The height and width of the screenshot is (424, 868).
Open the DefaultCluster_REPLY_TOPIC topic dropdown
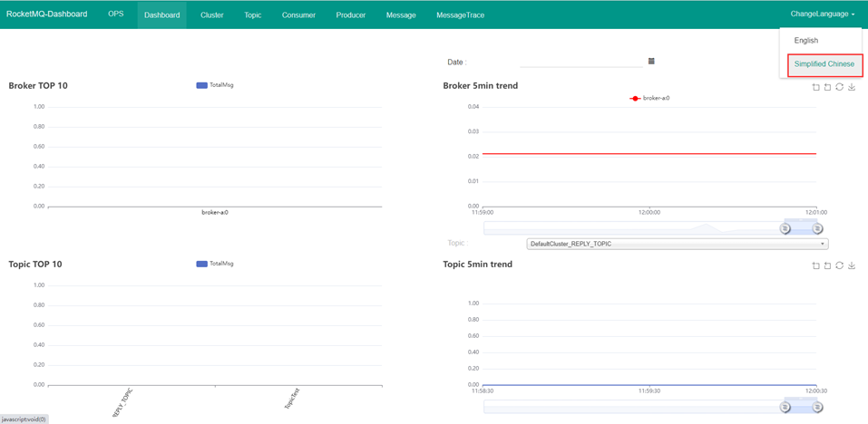click(677, 244)
